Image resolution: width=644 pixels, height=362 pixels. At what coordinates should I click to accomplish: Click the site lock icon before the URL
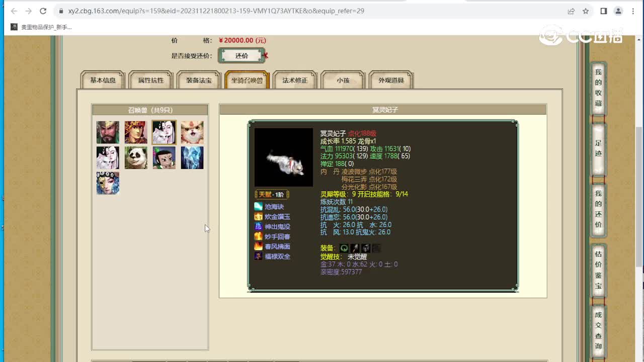click(60, 11)
